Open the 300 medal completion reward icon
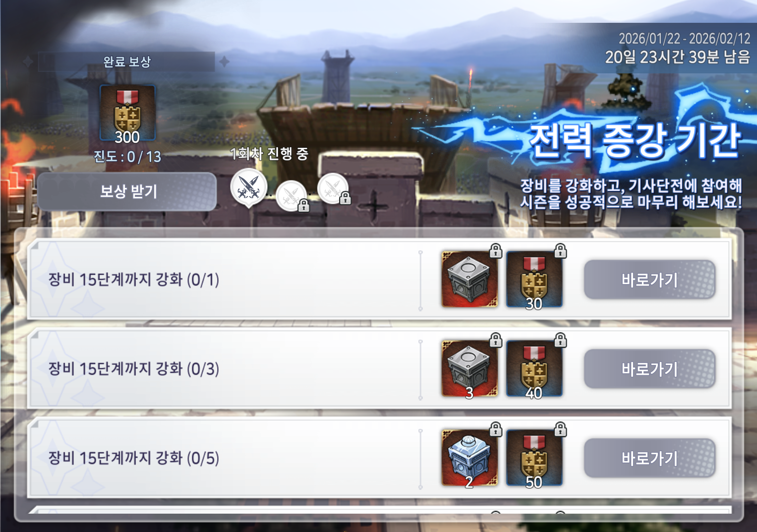757x532 pixels. tap(127, 114)
